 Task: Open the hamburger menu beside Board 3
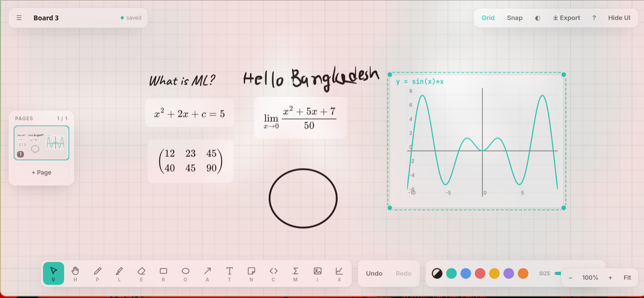(x=19, y=18)
